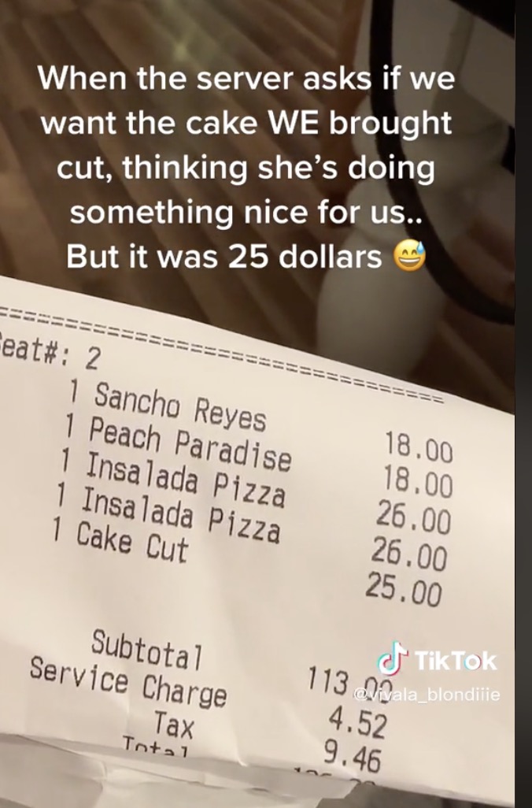Image resolution: width=532 pixels, height=808 pixels.
Task: Click the "When the server asks" caption line
Action: point(246,78)
